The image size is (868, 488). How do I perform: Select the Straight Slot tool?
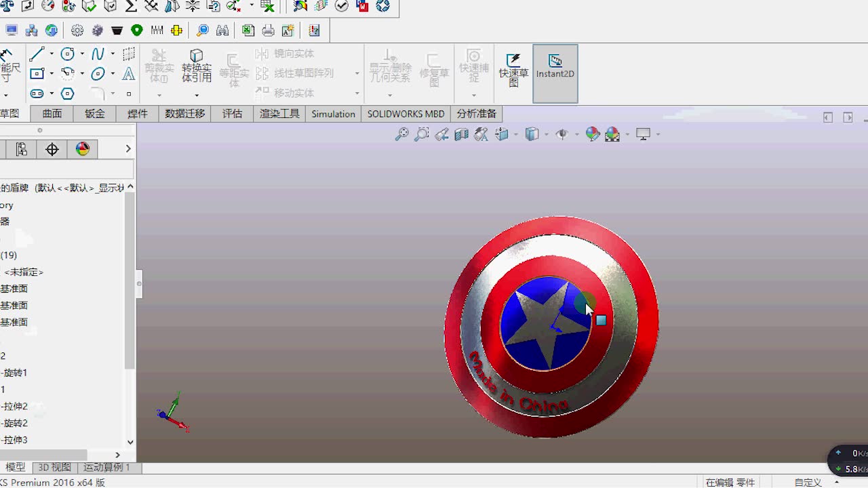pos(37,94)
